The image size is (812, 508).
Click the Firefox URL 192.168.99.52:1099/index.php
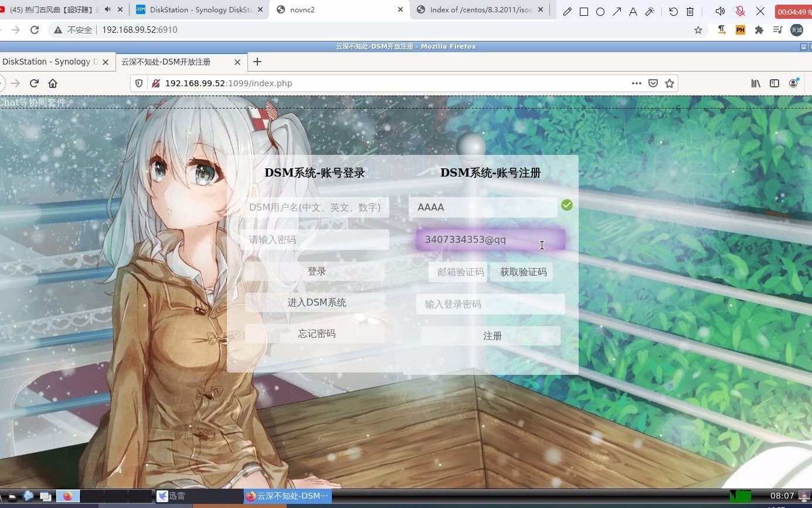pos(229,83)
